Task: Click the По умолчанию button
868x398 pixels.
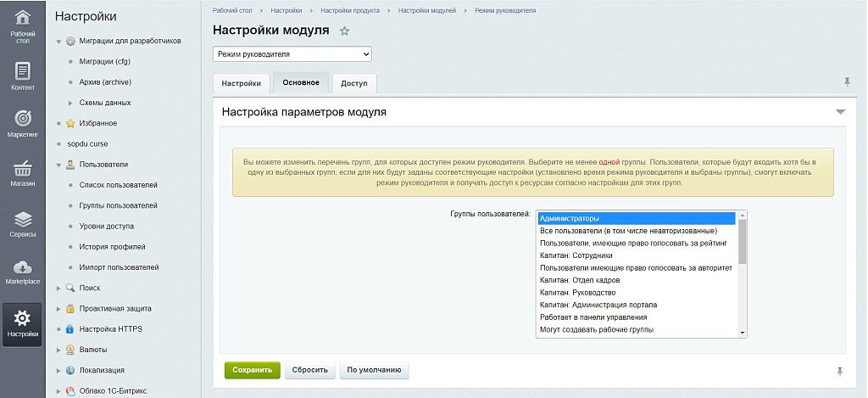Action: coord(374,370)
